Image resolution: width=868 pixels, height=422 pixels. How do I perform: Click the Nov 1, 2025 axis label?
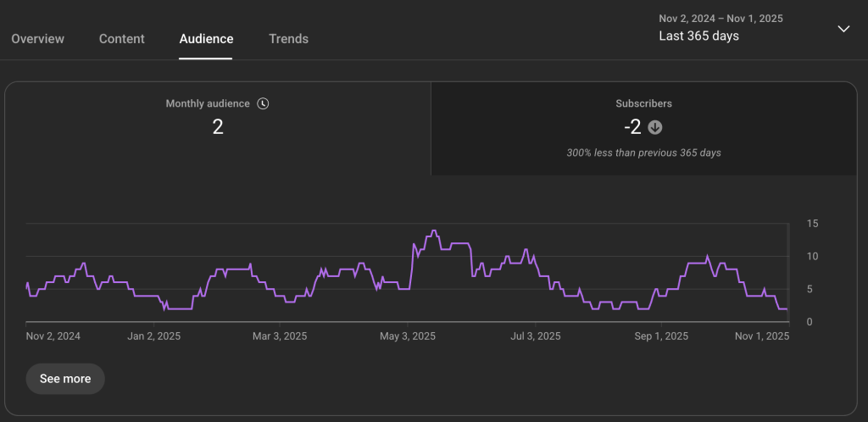coord(763,336)
